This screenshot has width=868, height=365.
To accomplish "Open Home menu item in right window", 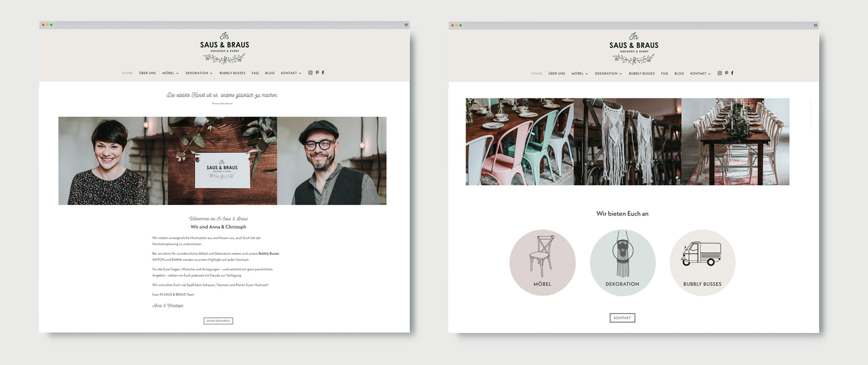I will click(x=537, y=74).
